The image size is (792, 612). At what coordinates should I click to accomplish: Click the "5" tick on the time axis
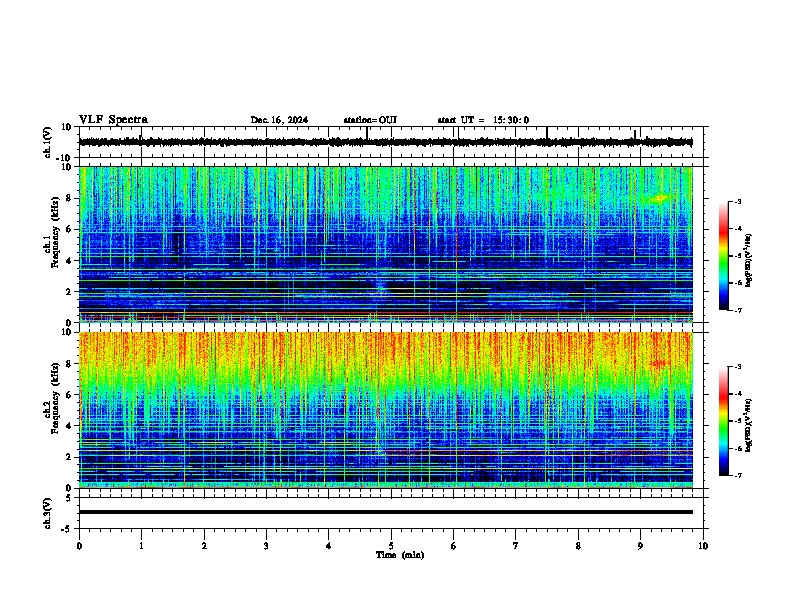click(x=391, y=546)
